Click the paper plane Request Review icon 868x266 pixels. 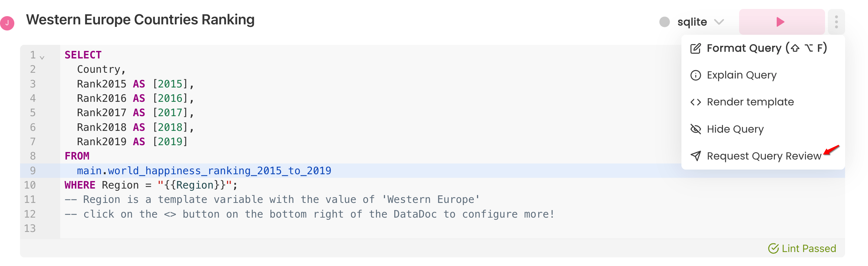point(695,156)
